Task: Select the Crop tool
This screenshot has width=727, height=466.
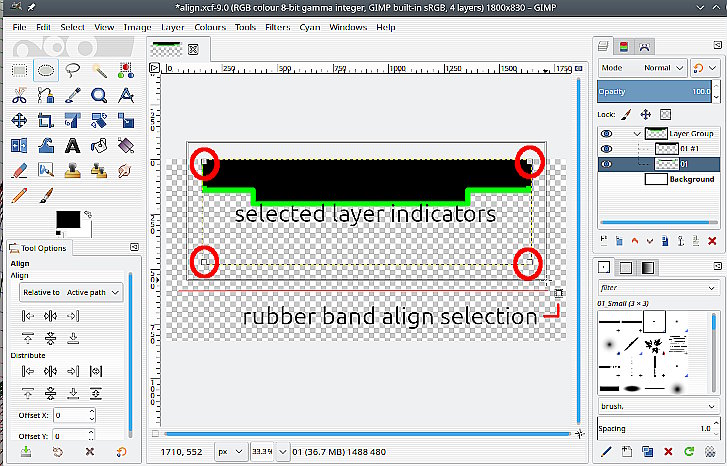Action: point(45,121)
